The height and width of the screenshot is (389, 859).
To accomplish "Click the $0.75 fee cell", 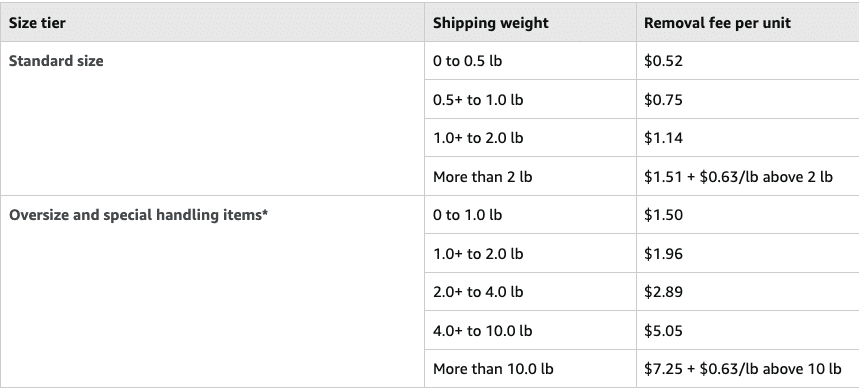I will tap(748, 100).
